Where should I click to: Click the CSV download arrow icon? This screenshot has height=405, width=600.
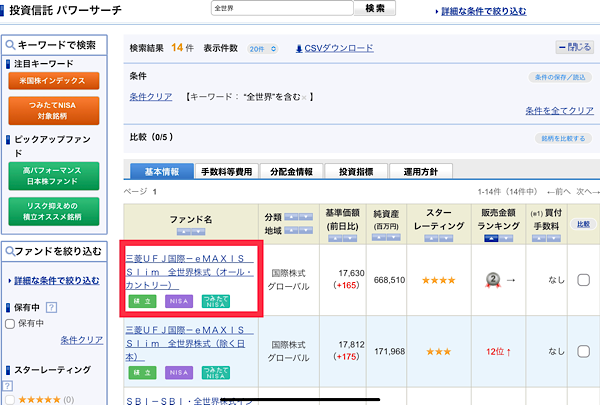[x=299, y=49]
